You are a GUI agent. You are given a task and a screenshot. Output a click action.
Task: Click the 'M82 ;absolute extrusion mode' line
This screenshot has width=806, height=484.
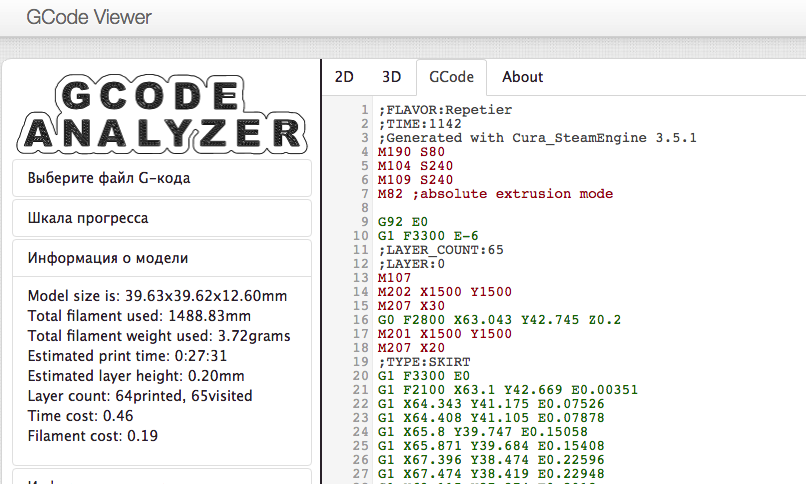point(496,194)
